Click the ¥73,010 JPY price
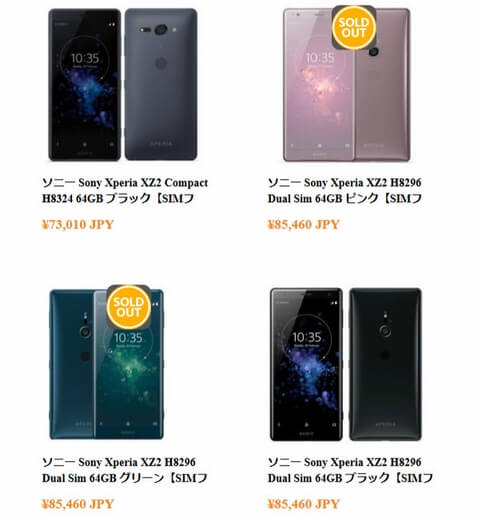Screen dimensions: 478x517 click(78, 224)
